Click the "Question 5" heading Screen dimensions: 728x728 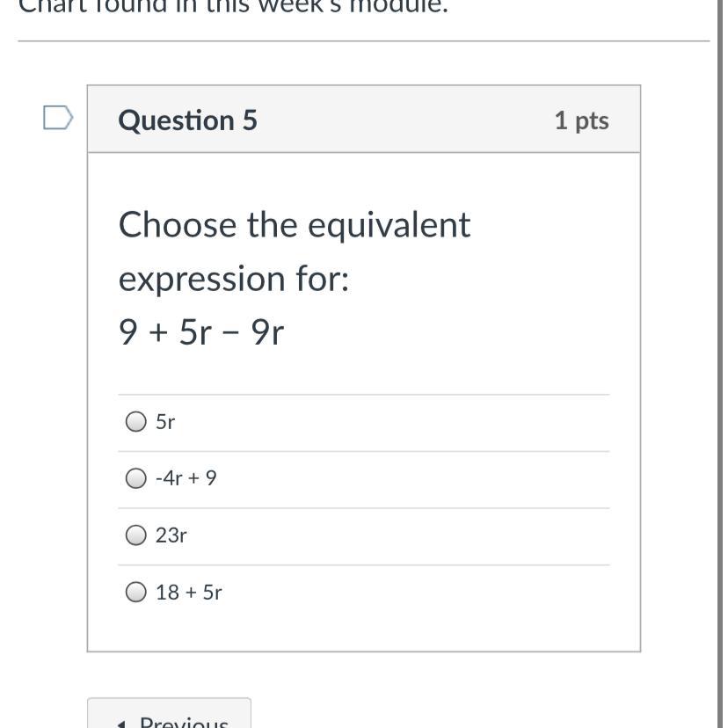coord(188,120)
